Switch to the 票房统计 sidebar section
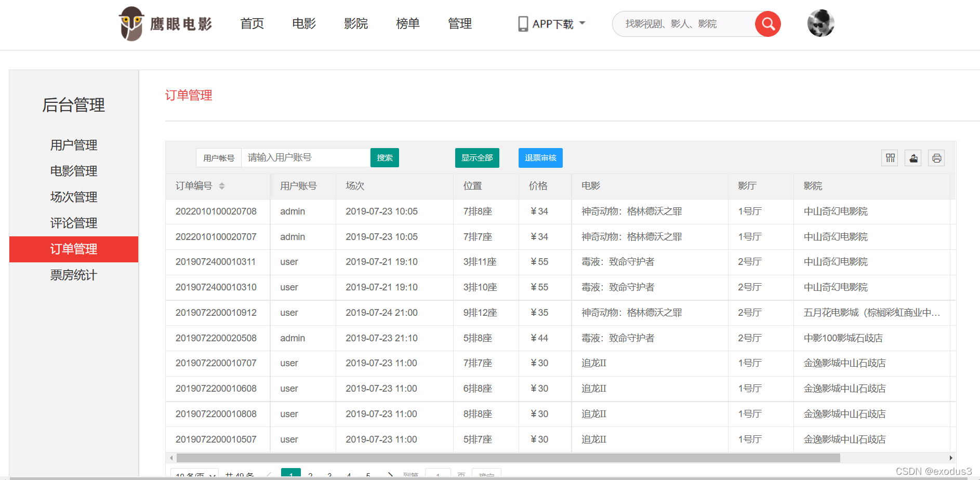 tap(73, 275)
